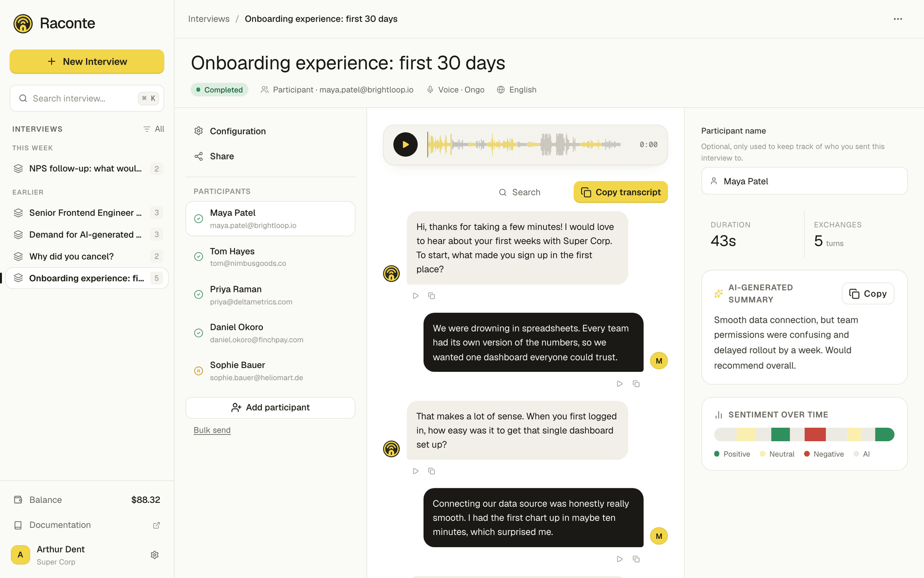Click the red negative sentiment segment
The image size is (924, 578).
(x=815, y=434)
